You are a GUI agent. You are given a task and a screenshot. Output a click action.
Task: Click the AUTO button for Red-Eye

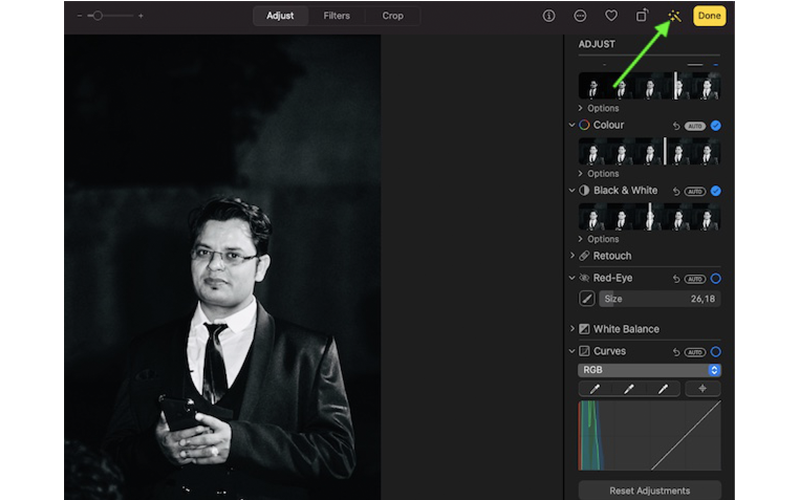click(x=695, y=279)
